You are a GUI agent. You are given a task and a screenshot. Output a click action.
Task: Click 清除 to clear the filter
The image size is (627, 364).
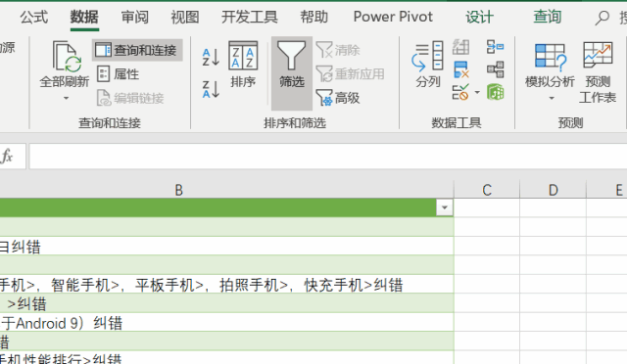[x=338, y=50]
